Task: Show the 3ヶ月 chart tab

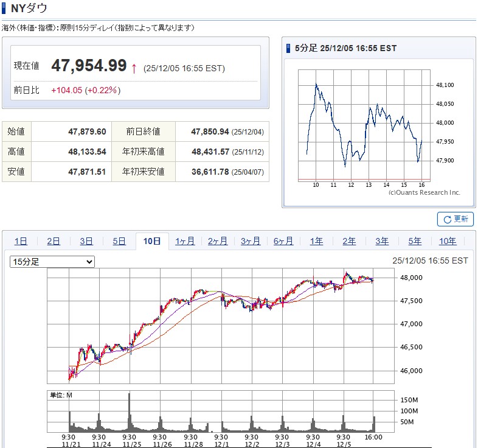Action: point(251,241)
